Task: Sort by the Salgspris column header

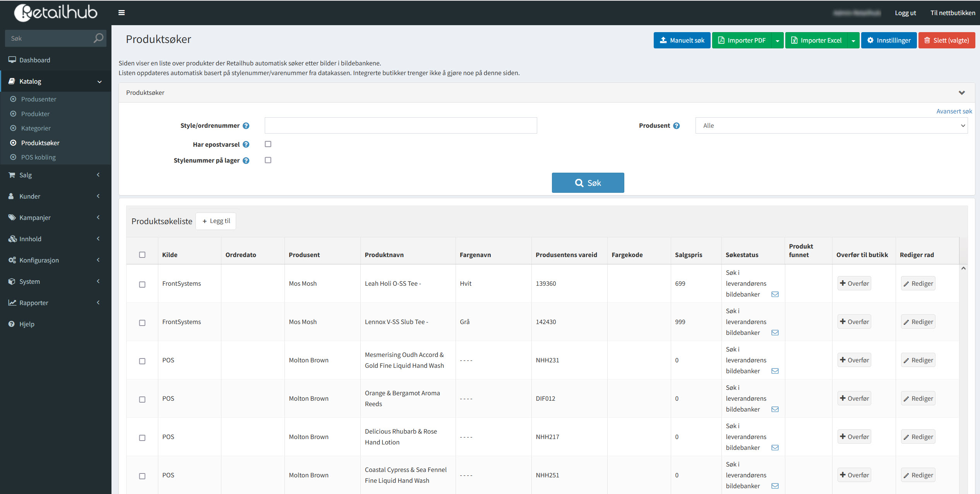Action: click(x=688, y=255)
